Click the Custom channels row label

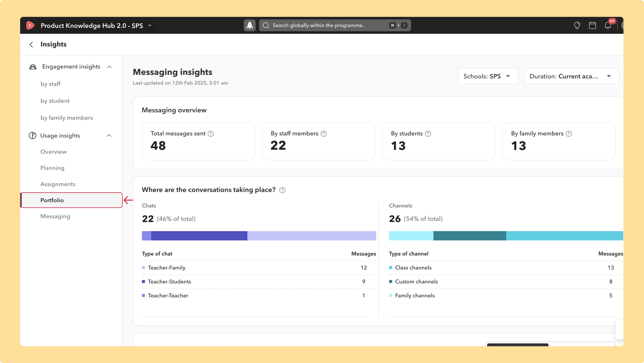(x=416, y=282)
